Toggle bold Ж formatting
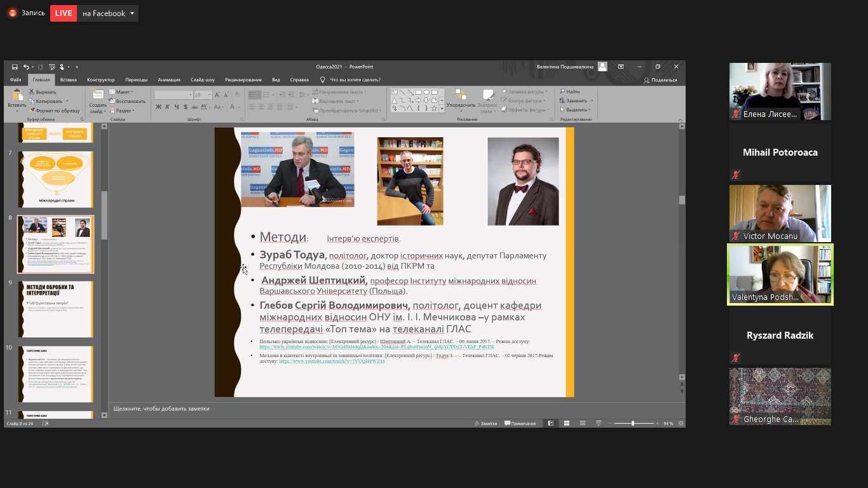The width and height of the screenshot is (868, 488). pos(158,107)
